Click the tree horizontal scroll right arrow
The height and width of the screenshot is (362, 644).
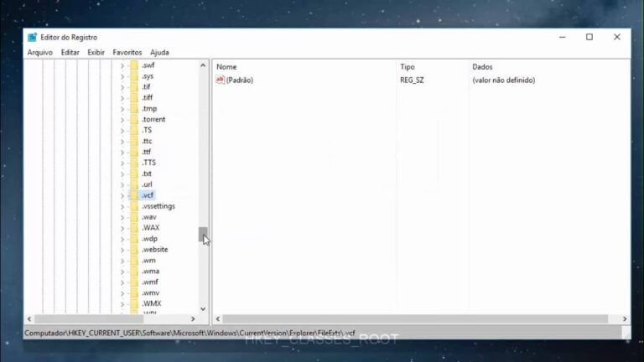coord(193,319)
